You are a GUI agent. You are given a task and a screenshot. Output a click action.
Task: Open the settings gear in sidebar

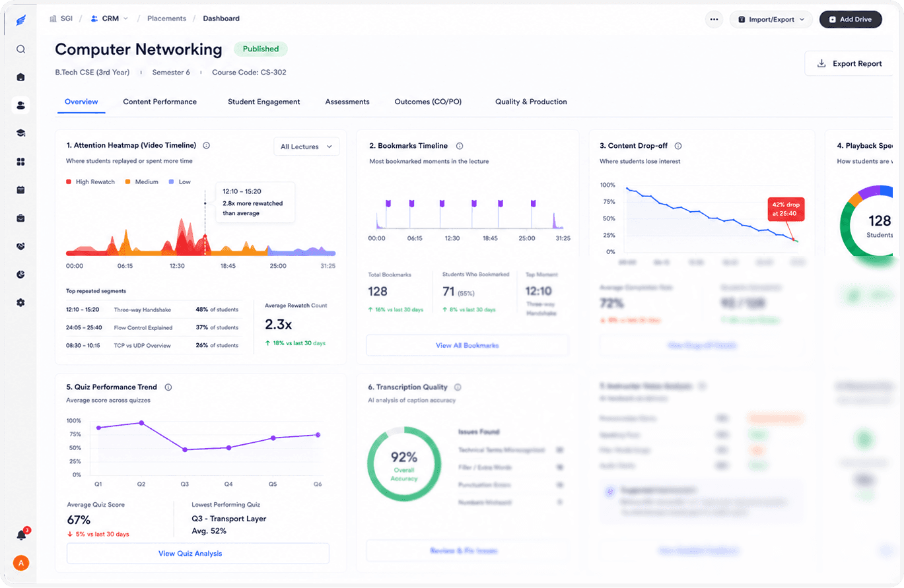(20, 302)
